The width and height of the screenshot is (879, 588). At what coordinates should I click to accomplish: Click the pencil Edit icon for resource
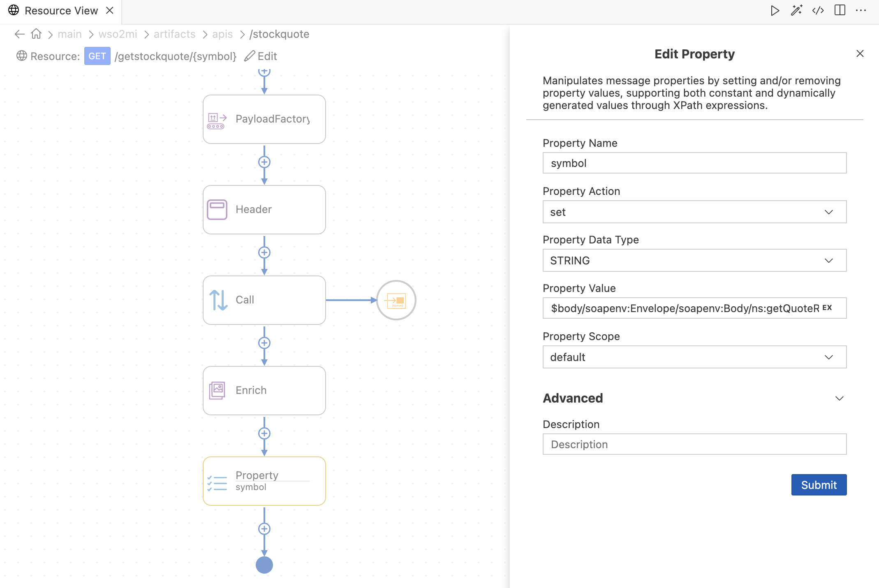click(250, 56)
